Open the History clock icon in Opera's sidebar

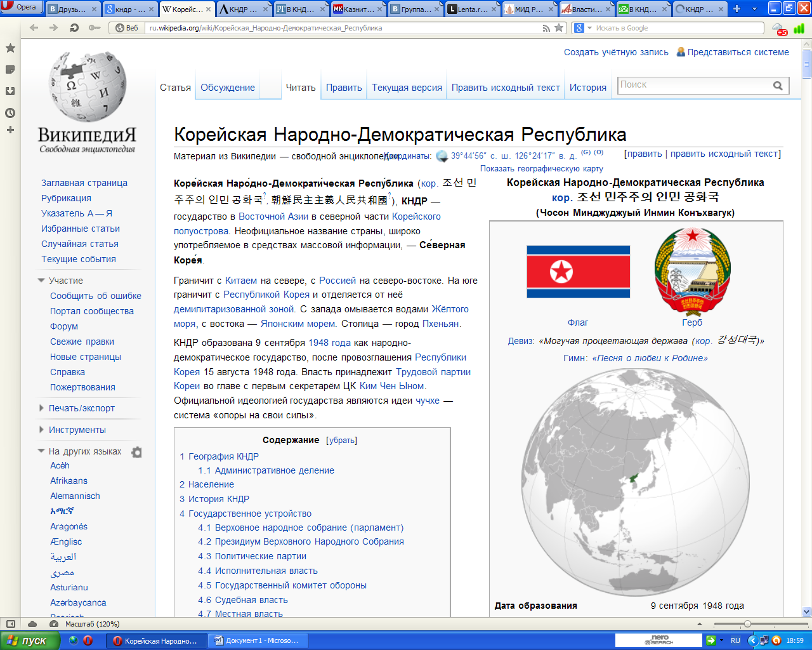(x=10, y=113)
